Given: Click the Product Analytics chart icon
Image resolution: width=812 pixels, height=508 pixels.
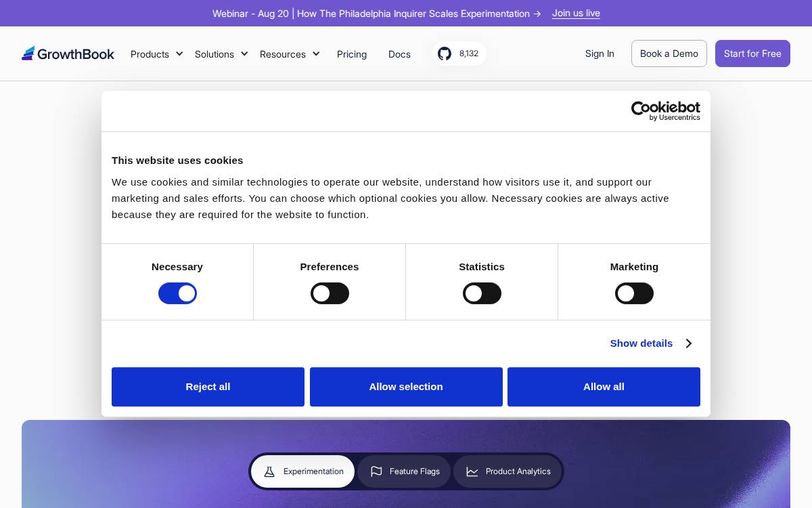Looking at the screenshot, I should tap(472, 471).
